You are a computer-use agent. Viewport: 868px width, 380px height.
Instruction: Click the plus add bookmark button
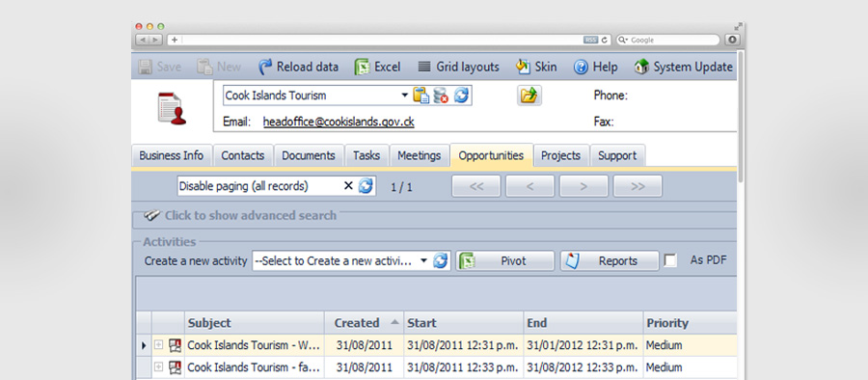[x=175, y=40]
